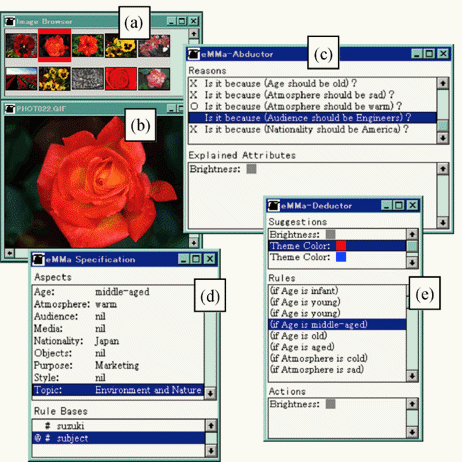The width and height of the screenshot is (463, 463).
Task: Click the PHOTO22.GIF window system icon
Action: pyautogui.click(x=10, y=109)
